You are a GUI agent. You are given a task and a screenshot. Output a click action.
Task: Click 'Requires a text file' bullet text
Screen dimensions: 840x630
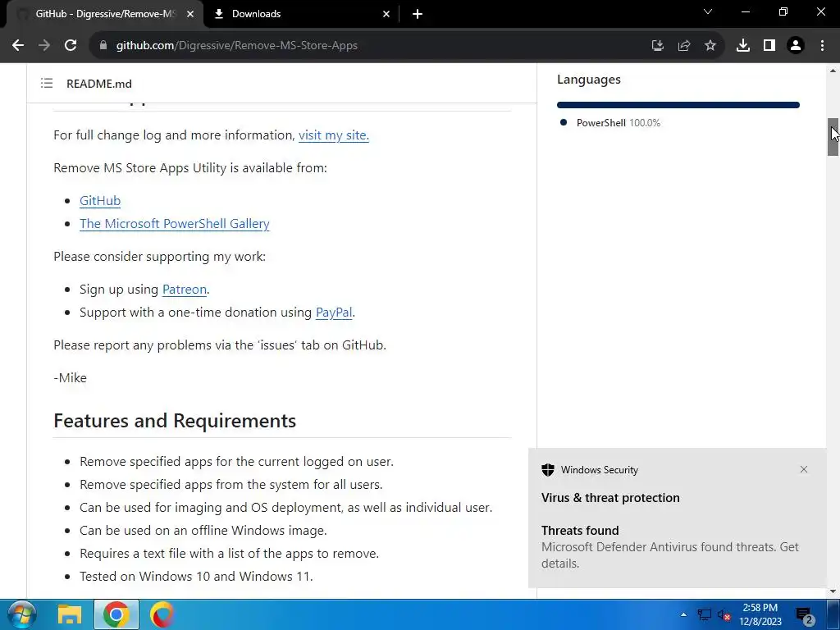tap(230, 554)
